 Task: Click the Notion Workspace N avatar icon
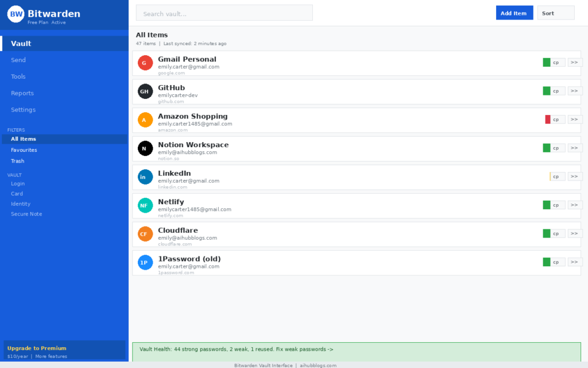pos(145,148)
